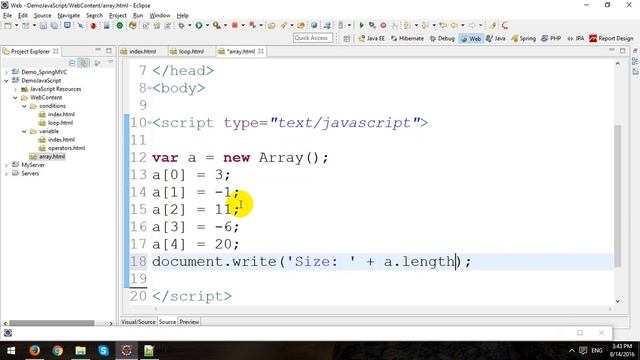
Task: Open Chrome from taskbar
Action: [58, 350]
